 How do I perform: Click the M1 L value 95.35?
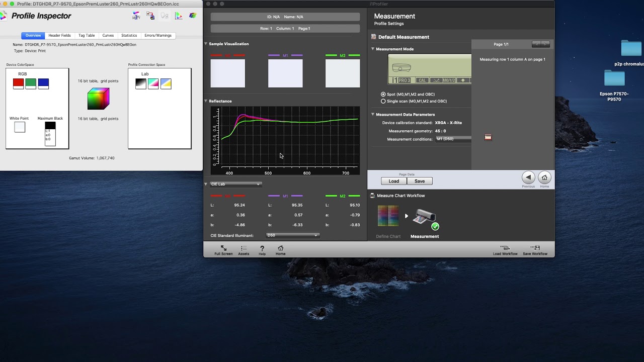point(296,205)
